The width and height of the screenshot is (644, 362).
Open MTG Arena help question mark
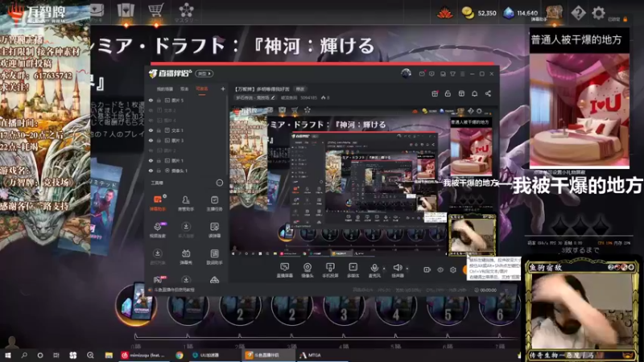tap(578, 13)
